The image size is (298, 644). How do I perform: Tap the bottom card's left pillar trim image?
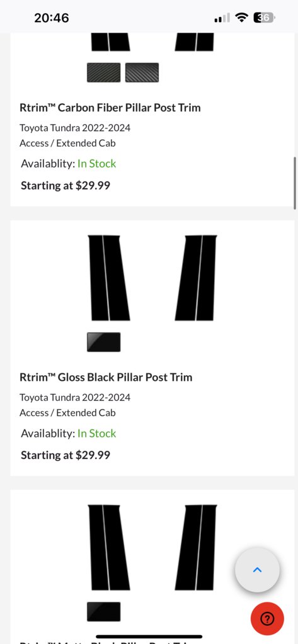[x=109, y=548]
